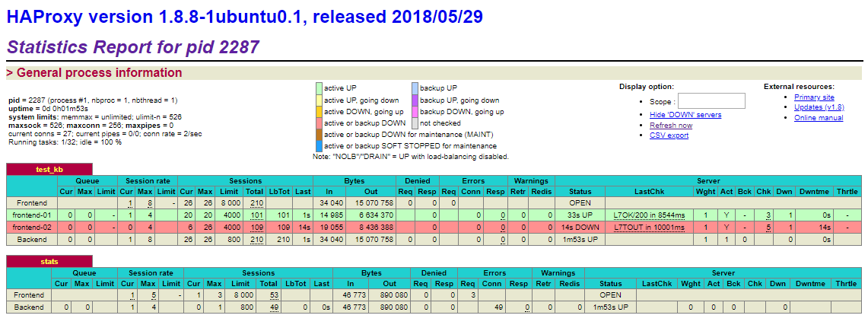
Task: Click bytes in value '19 055'
Action: click(x=335, y=227)
